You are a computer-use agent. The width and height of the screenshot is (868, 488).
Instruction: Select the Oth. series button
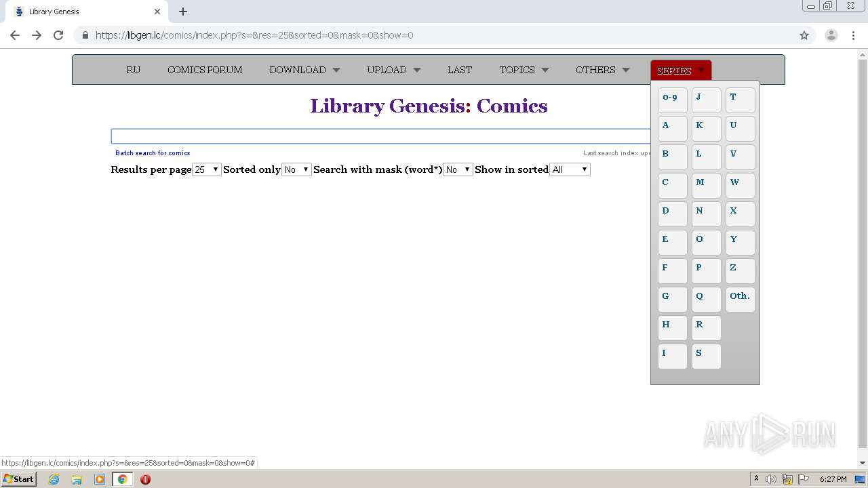[741, 300]
